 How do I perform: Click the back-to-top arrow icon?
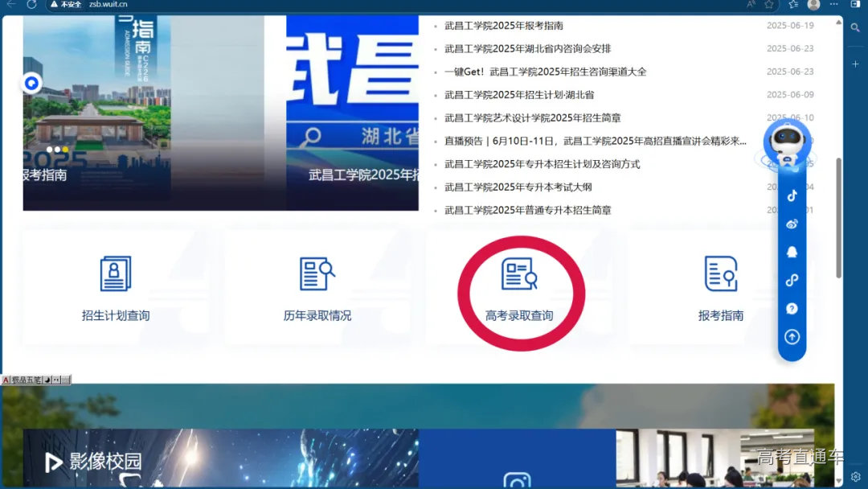791,337
